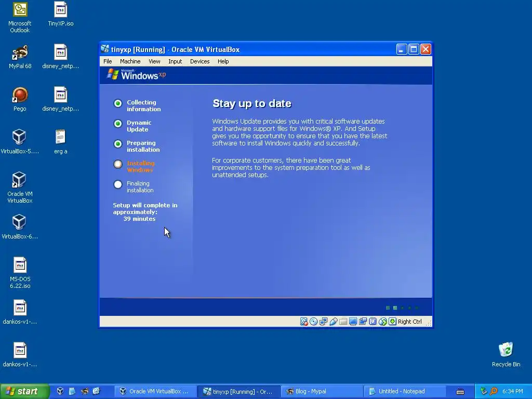Viewport: 532px width, 399px height.
Task: Click the Right Ctrl host key label
Action: coord(410,322)
